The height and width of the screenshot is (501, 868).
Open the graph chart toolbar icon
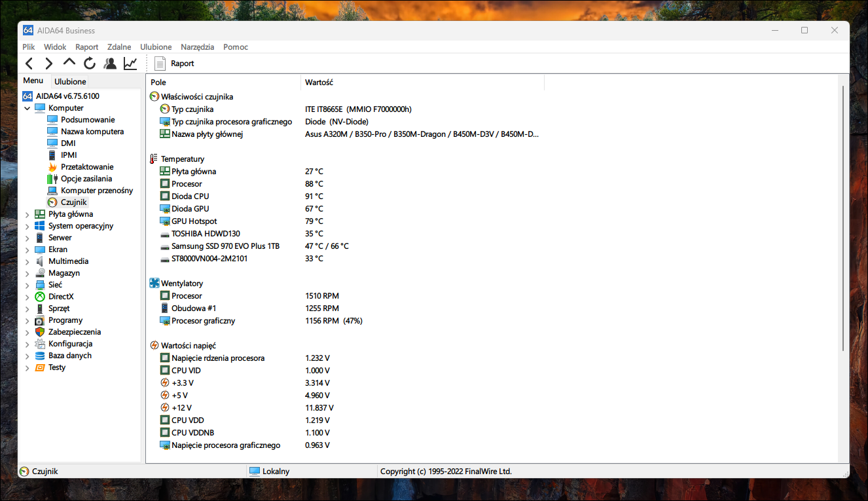point(130,64)
